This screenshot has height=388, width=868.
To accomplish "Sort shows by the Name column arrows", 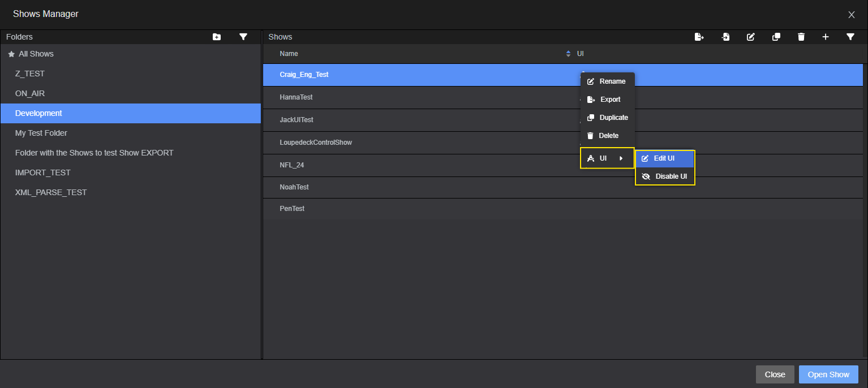I will point(568,54).
